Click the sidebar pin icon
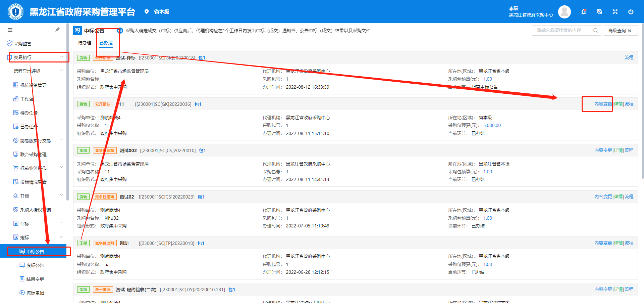The width and height of the screenshot is (644, 303). coord(58,30)
